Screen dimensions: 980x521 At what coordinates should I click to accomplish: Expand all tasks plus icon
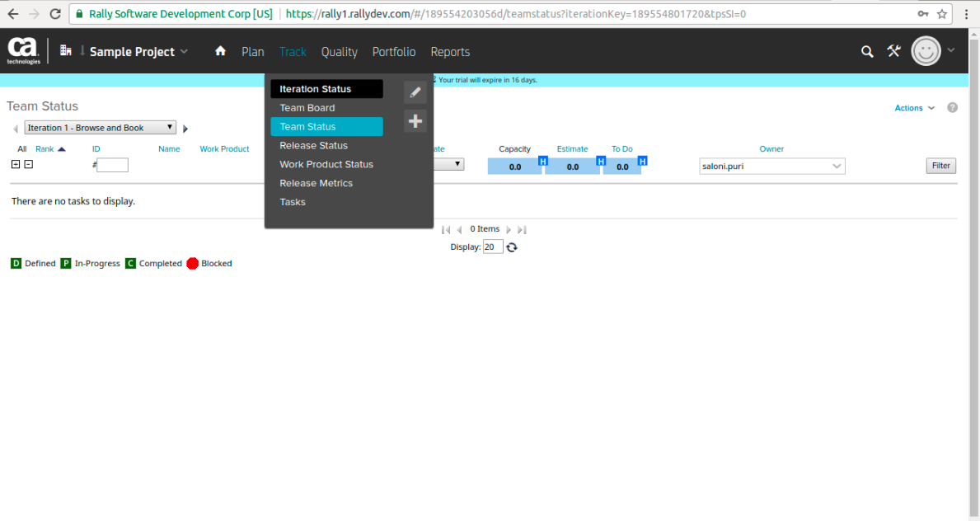16,165
